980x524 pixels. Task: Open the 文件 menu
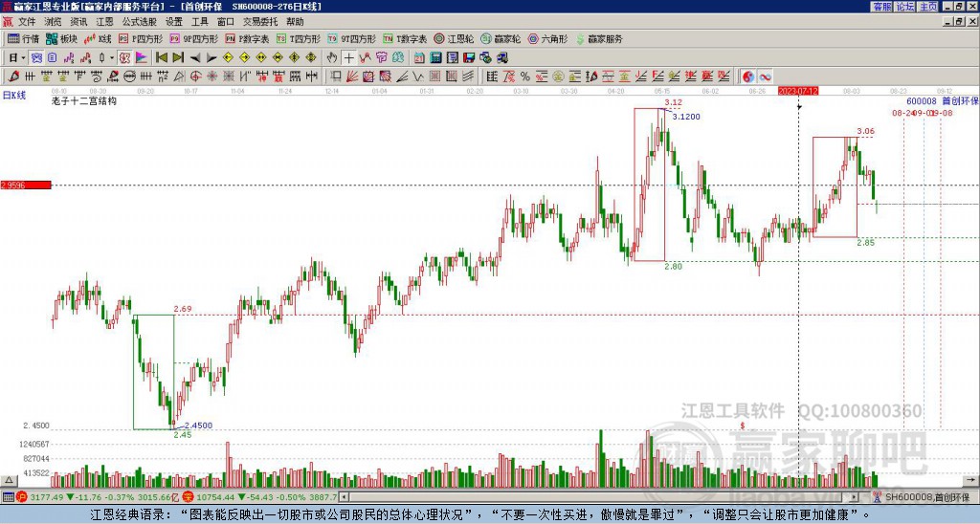pos(27,22)
